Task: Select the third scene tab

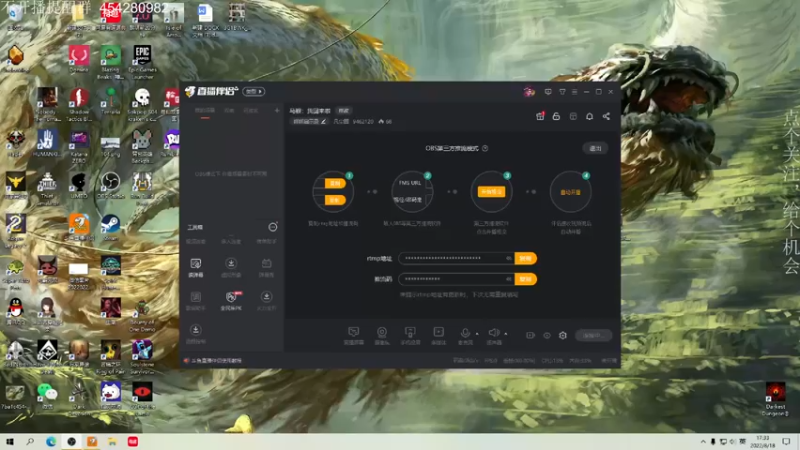Action: pyautogui.click(x=251, y=111)
